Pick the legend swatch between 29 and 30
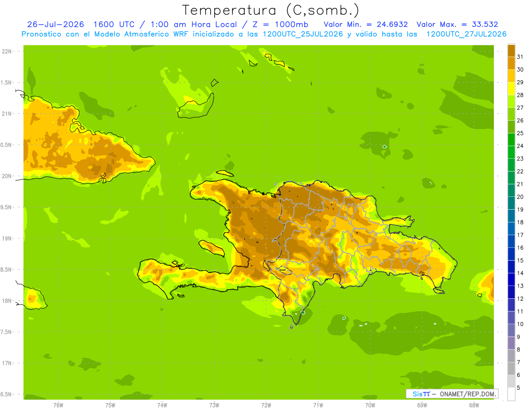Image resolution: width=532 pixels, height=411 pixels. click(x=511, y=75)
